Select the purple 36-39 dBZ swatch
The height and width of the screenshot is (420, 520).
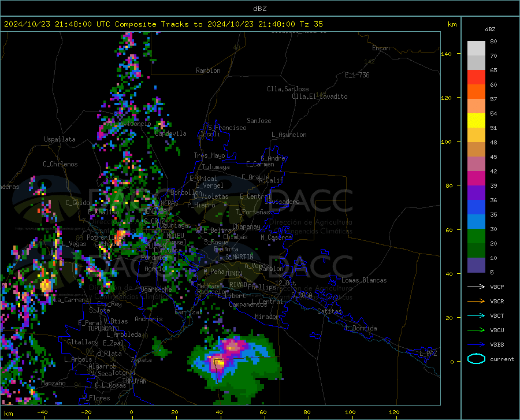click(476, 193)
